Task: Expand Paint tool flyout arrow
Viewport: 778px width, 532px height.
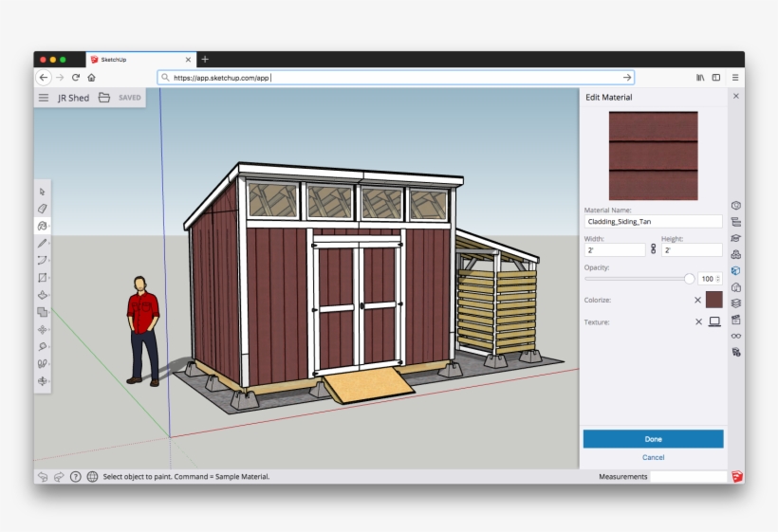Action: click(x=48, y=226)
